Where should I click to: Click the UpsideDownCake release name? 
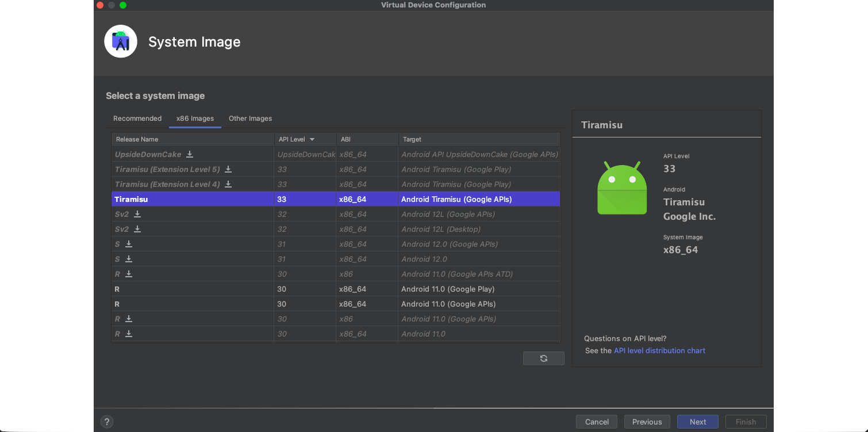tap(148, 154)
